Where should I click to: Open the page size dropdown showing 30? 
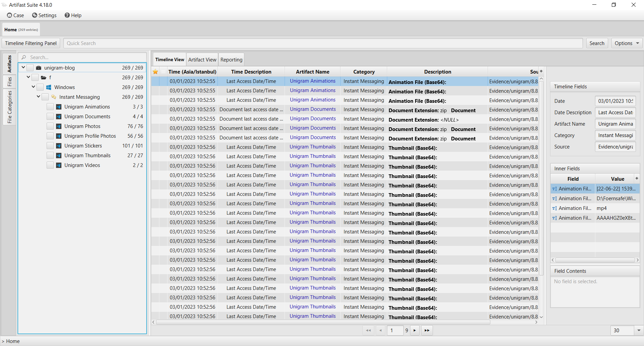(x=639, y=331)
